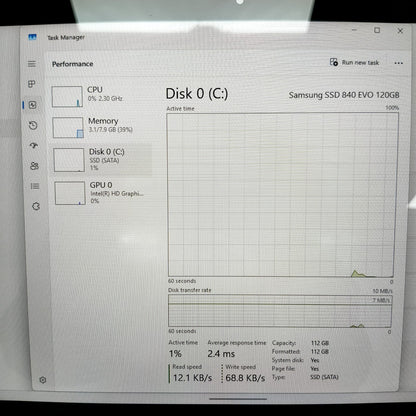Select the Performance page icon
Image resolution: width=416 pixels, height=416 pixels.
point(32,105)
